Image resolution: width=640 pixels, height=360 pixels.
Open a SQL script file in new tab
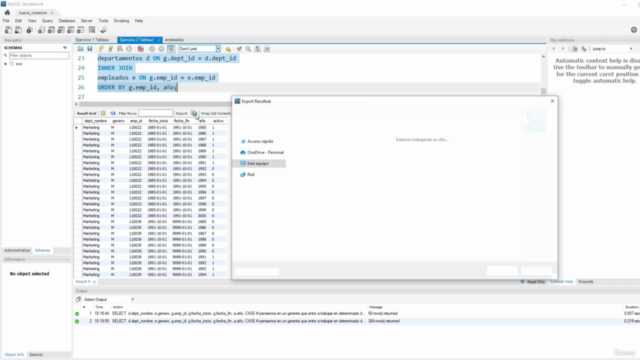(18, 30)
